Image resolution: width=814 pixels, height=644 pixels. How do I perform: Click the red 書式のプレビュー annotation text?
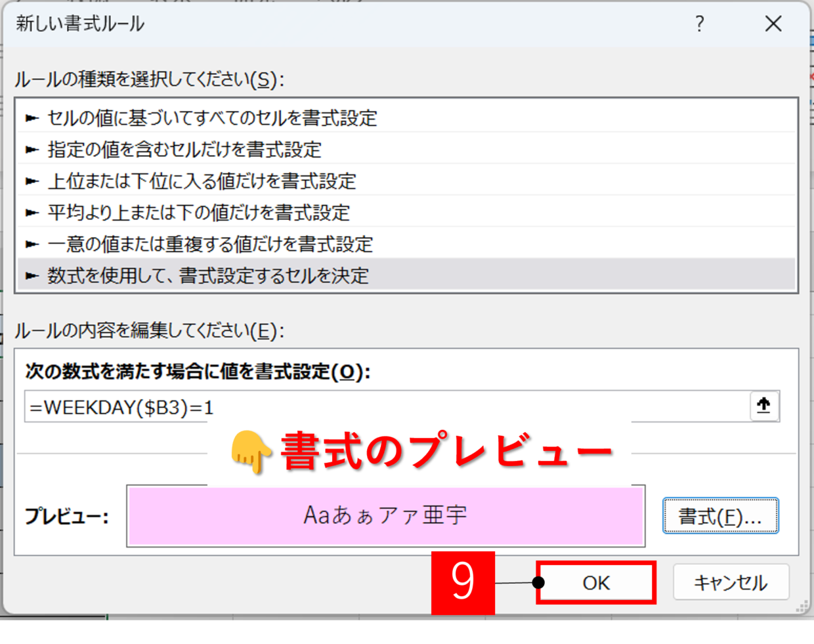tap(446, 452)
